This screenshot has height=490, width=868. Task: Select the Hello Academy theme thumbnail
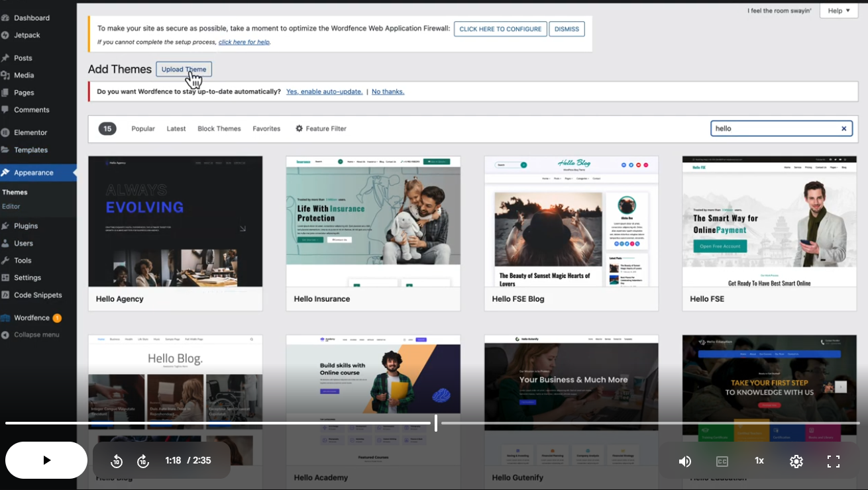pyautogui.click(x=373, y=400)
